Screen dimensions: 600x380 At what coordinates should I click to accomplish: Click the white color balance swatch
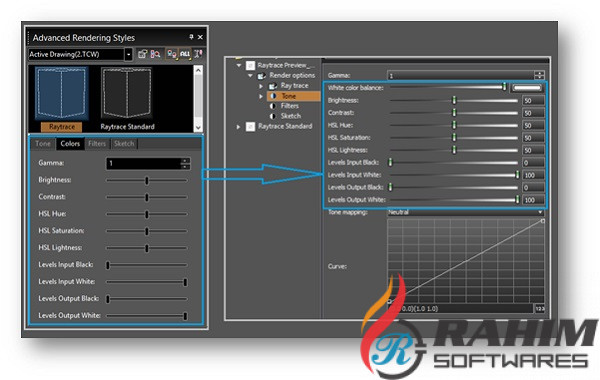pos(527,88)
